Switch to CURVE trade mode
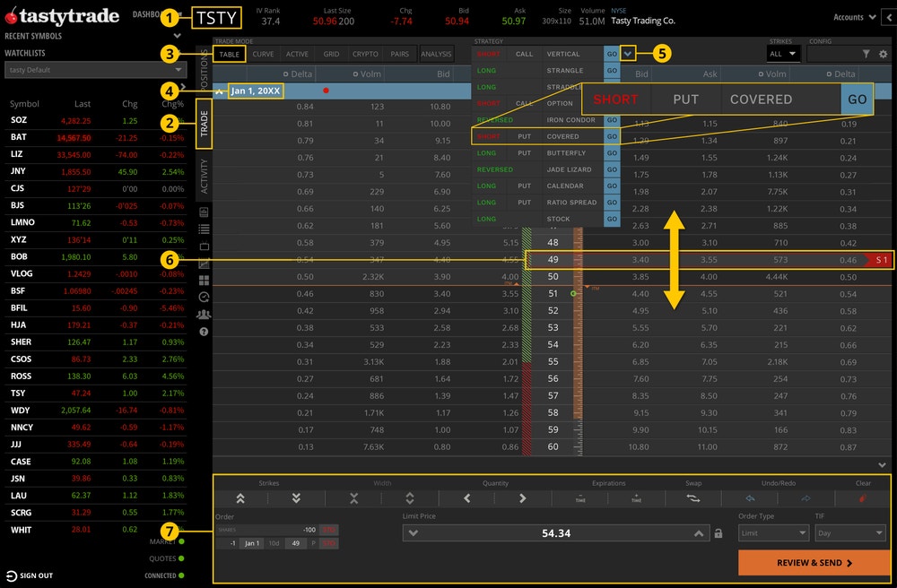897x588 pixels. (x=263, y=55)
